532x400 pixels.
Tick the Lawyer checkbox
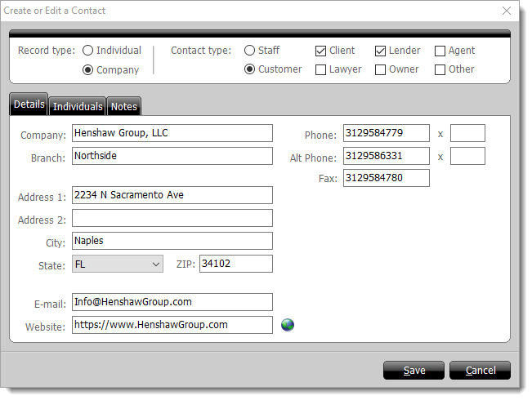tap(321, 69)
